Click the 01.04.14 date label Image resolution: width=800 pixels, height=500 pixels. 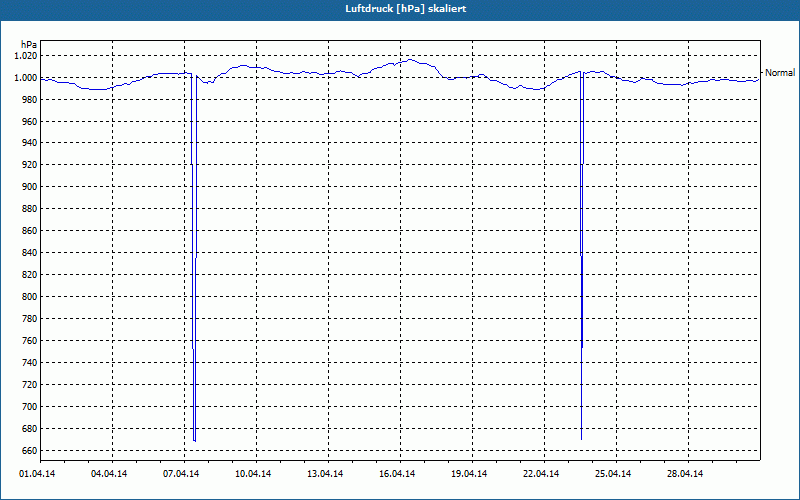pyautogui.click(x=37, y=474)
